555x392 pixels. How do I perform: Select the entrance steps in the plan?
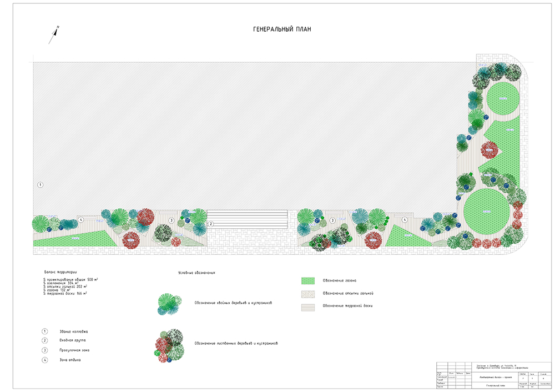pos(247,219)
